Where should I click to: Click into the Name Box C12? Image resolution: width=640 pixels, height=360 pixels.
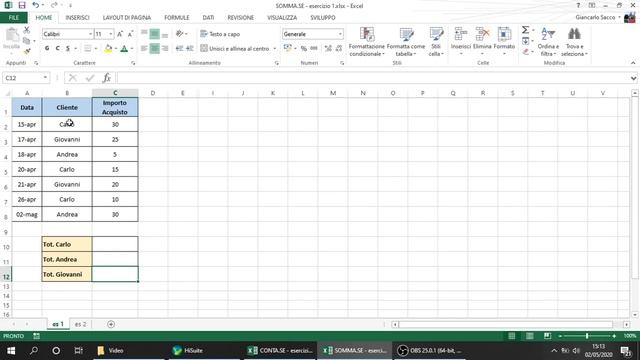22,78
